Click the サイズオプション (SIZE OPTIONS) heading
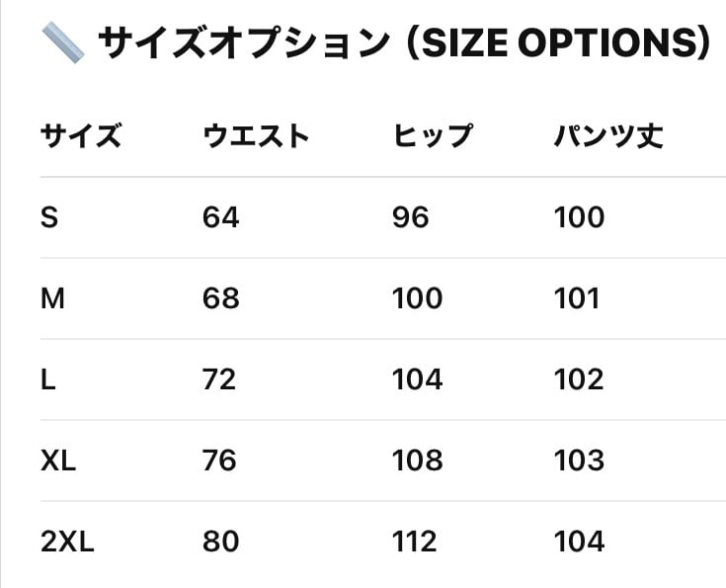 (404, 42)
